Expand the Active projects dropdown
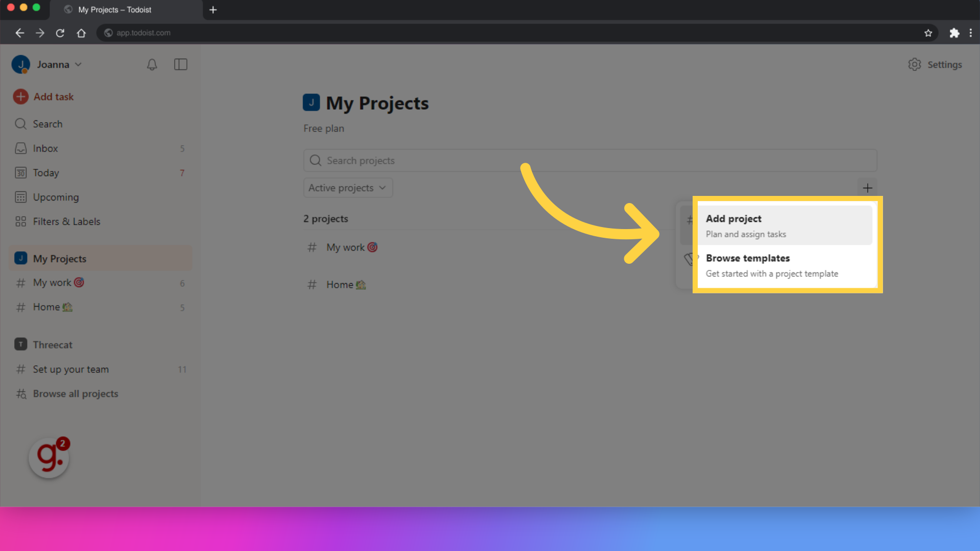This screenshot has width=980, height=551. tap(347, 188)
